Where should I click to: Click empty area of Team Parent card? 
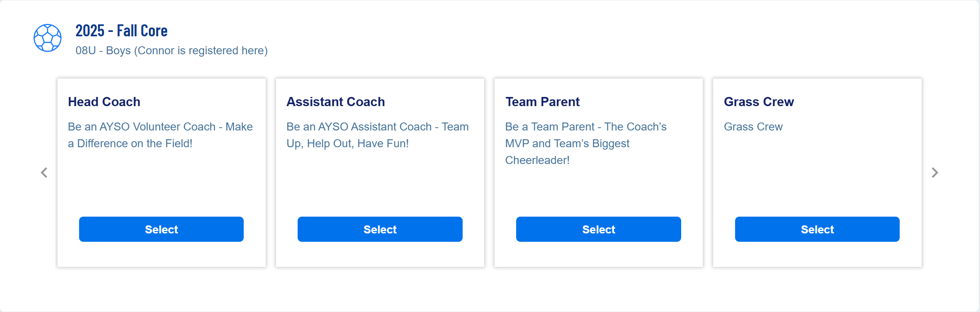598,192
